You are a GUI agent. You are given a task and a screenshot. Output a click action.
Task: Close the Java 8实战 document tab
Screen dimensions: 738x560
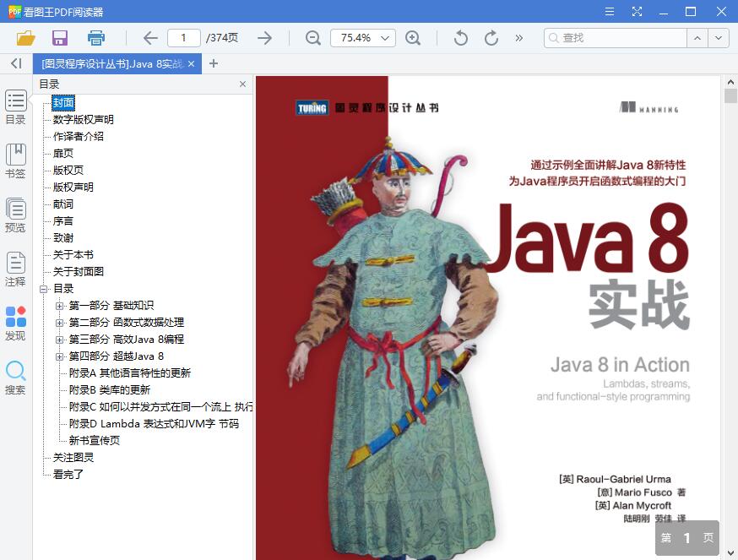(x=191, y=63)
